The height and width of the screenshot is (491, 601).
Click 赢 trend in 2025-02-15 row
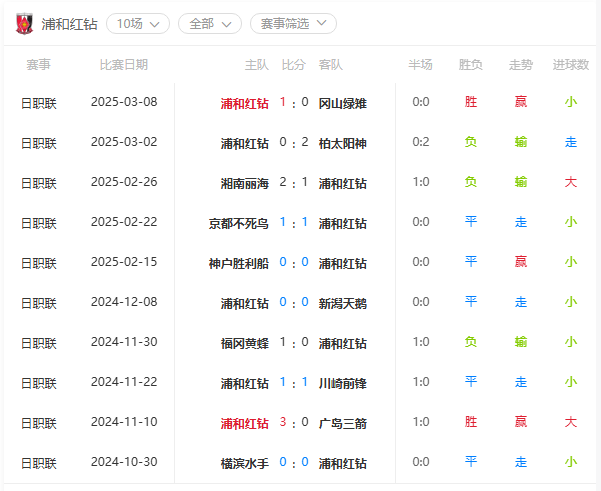coord(521,262)
